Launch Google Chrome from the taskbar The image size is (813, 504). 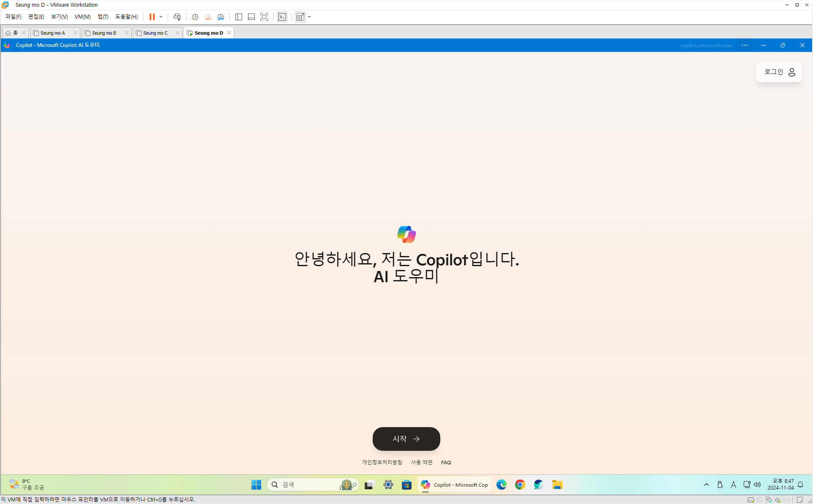pos(520,485)
